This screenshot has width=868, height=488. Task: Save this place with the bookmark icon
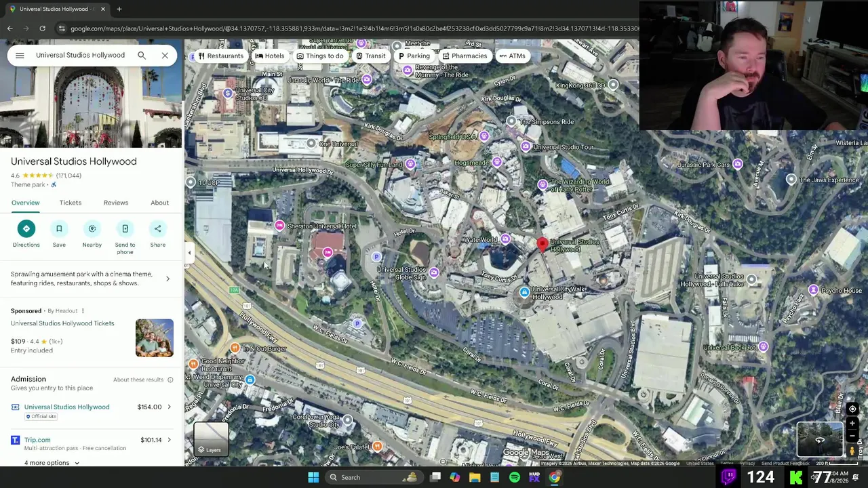59,228
